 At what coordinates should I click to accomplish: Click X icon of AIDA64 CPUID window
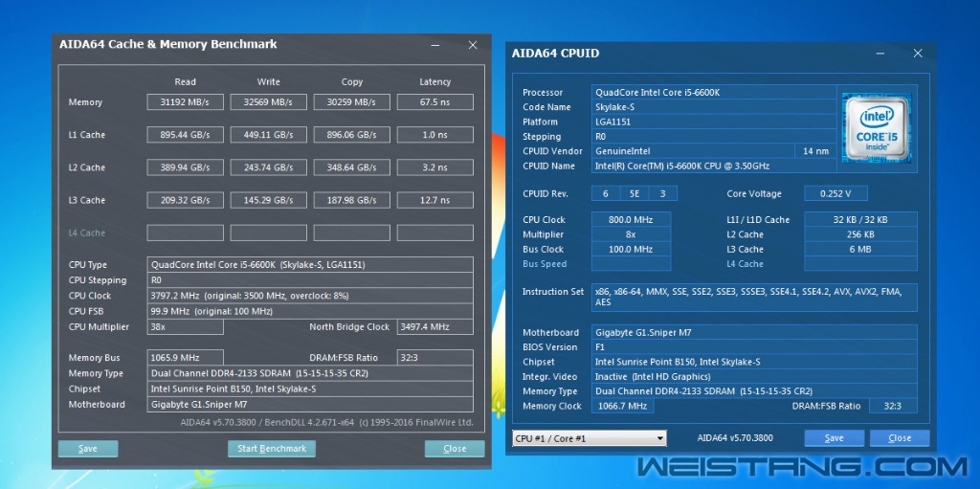tap(918, 54)
